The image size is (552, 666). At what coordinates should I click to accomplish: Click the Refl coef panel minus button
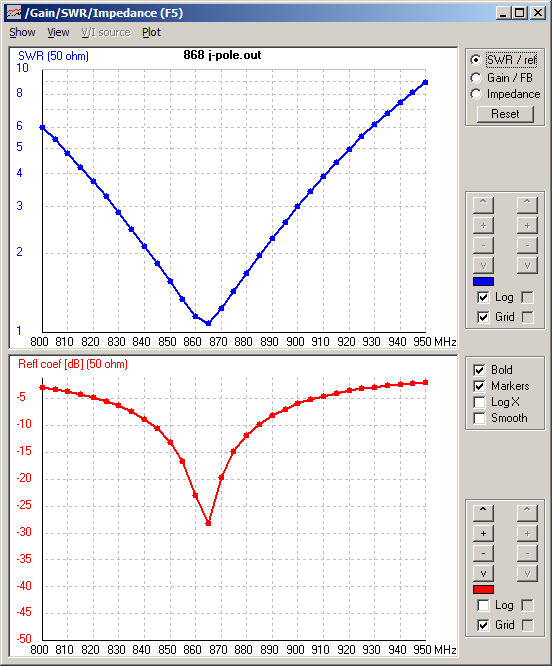pyautogui.click(x=483, y=553)
